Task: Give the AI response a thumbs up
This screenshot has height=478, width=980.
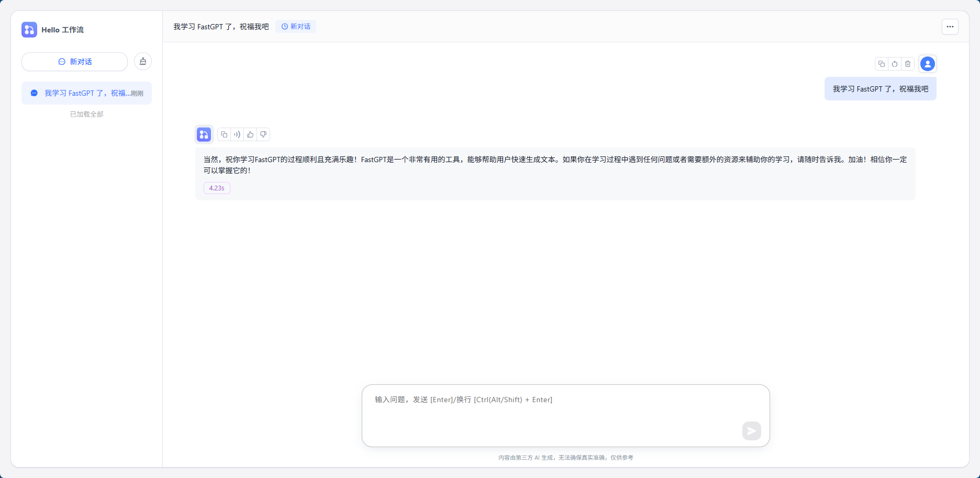Action: point(250,134)
